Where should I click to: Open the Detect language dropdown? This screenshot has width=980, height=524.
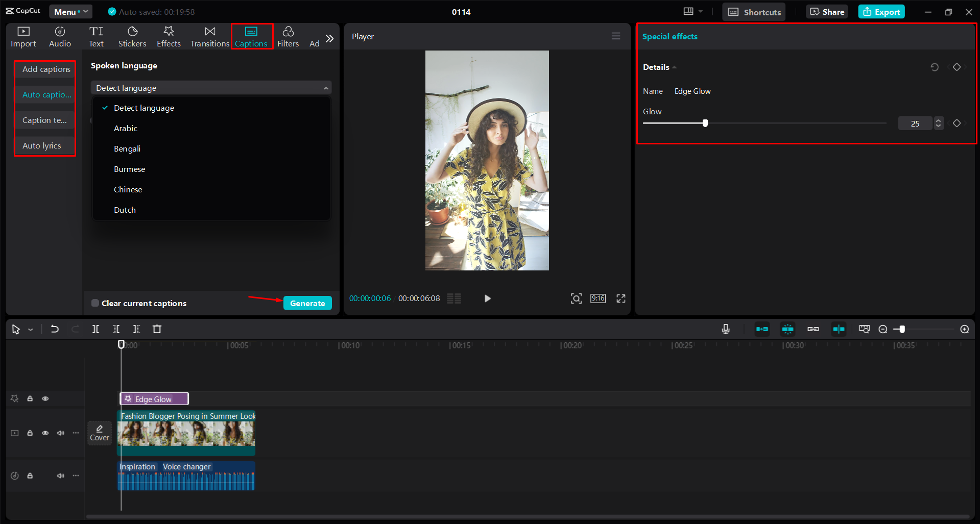tap(210, 87)
